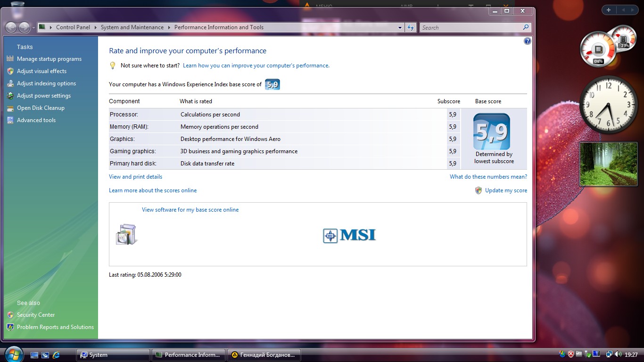Click the Back navigation arrow

point(11,27)
